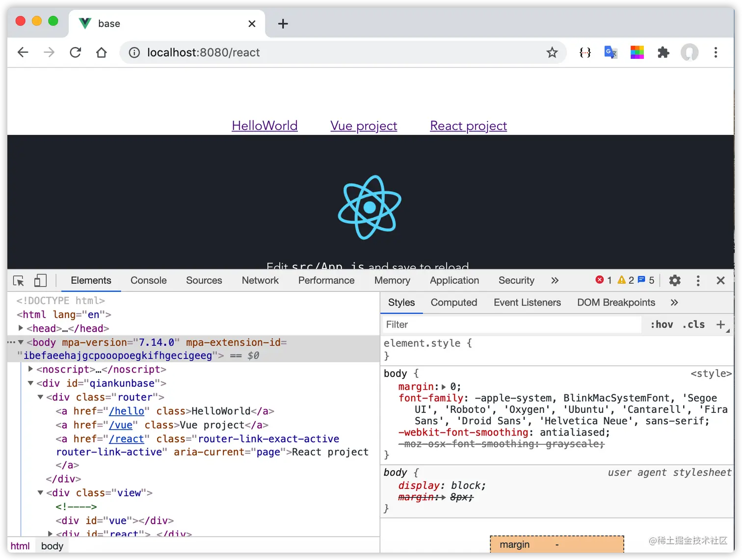Follow the /react href in DOM tree
The height and width of the screenshot is (560, 742).
(127, 439)
